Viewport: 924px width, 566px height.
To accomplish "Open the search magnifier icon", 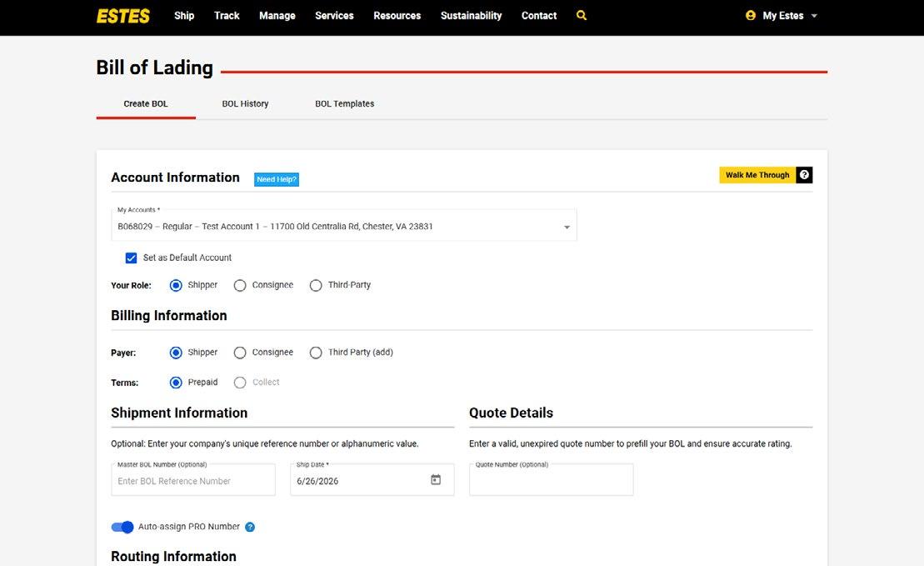I will click(581, 15).
